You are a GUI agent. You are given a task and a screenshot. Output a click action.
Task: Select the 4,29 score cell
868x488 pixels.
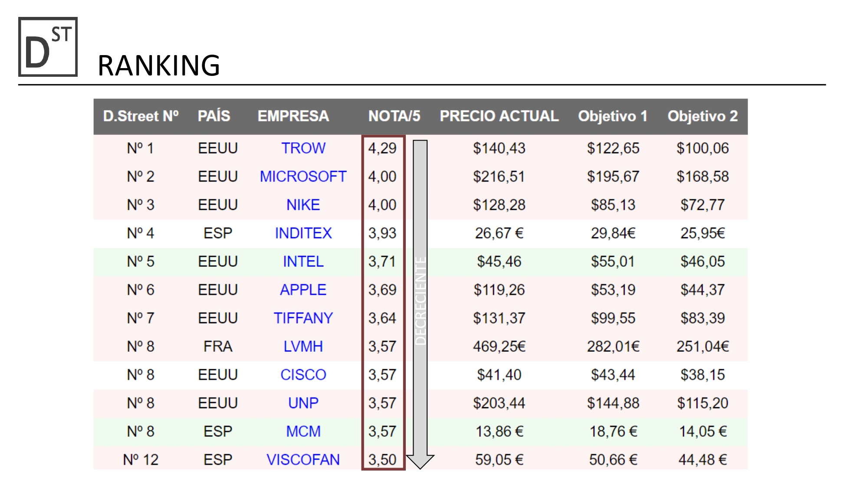(382, 148)
